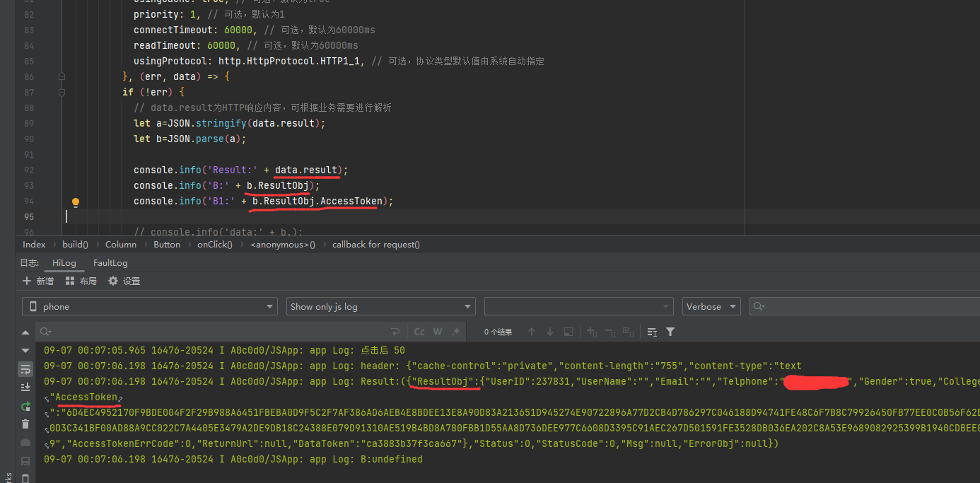980x483 pixels.
Task: Click 'data.result' on code line 92
Action: [306, 170]
